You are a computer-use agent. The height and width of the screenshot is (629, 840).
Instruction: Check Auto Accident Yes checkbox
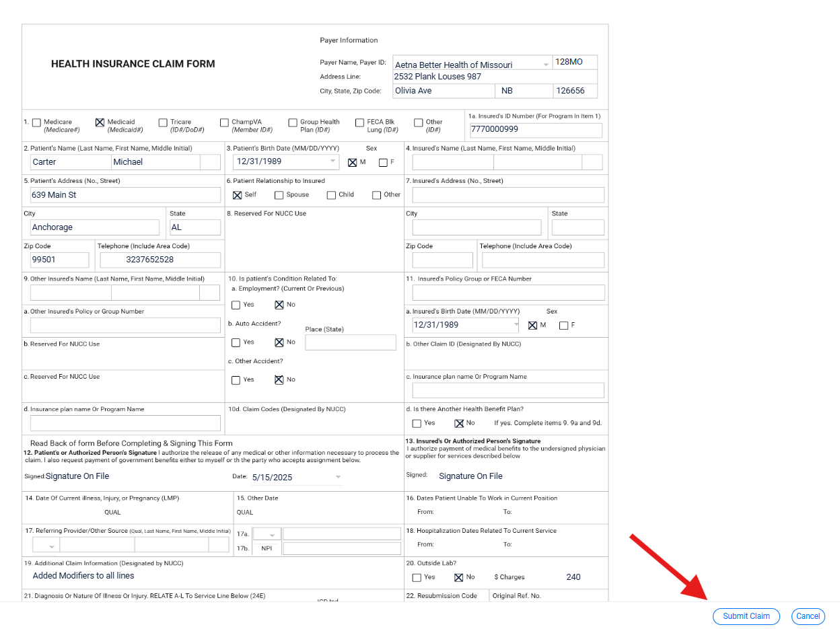[x=236, y=342]
